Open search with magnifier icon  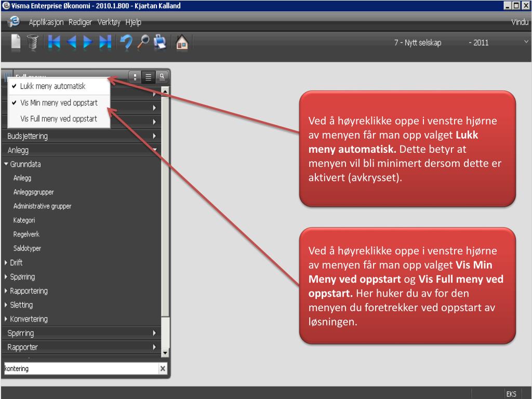click(143, 43)
